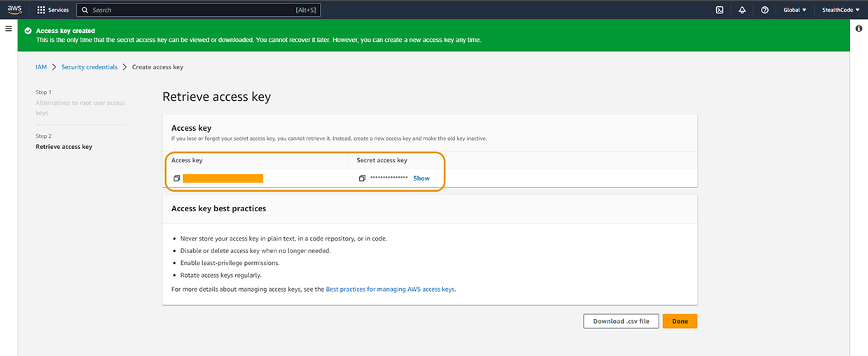Click the 'Rotate access keys regularly' bullet
The width and height of the screenshot is (868, 356).
point(220,275)
